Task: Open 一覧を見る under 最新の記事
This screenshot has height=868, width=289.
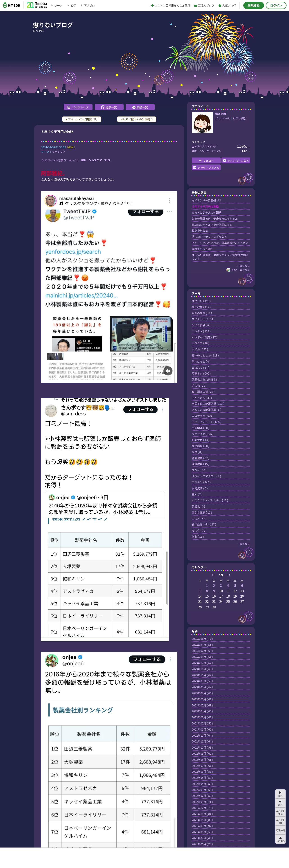Action: [x=243, y=266]
